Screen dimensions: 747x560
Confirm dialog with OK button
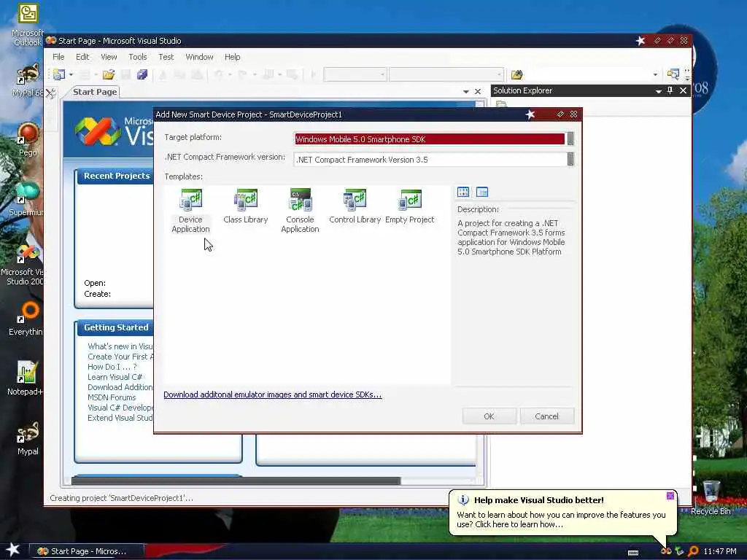pyautogui.click(x=489, y=416)
